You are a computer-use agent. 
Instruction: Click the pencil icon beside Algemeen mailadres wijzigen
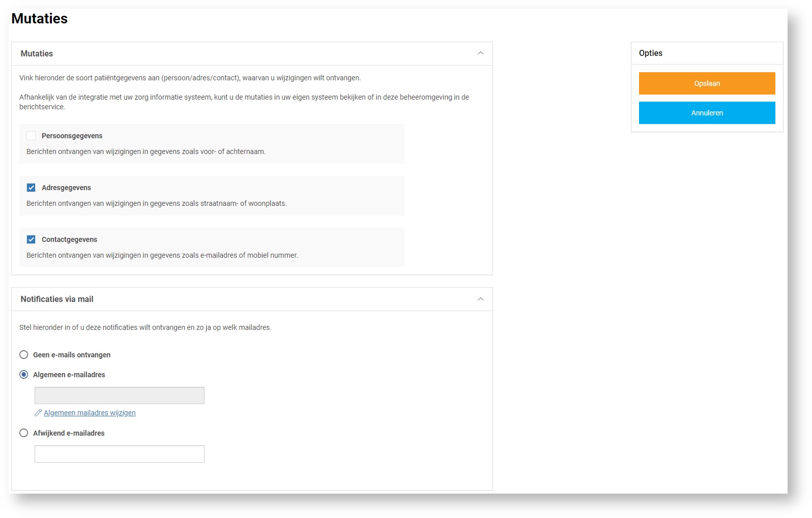pos(38,413)
